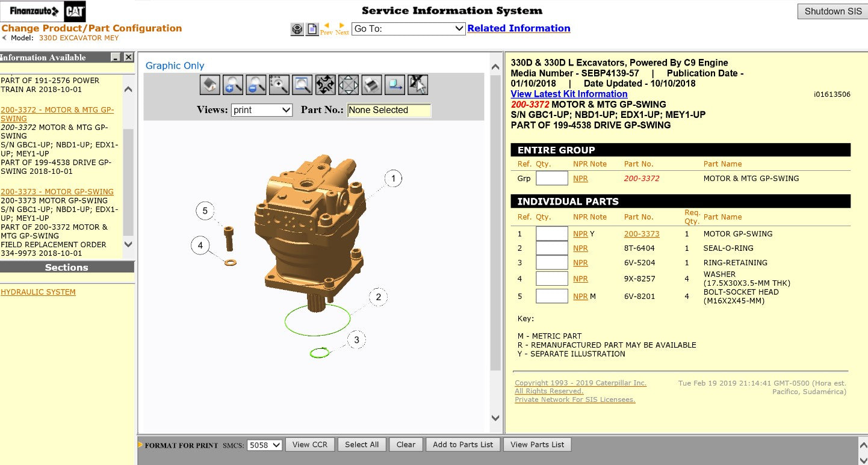Click the quantity field for MOTOR GP-SWING
This screenshot has width=868, height=465.
pos(552,233)
